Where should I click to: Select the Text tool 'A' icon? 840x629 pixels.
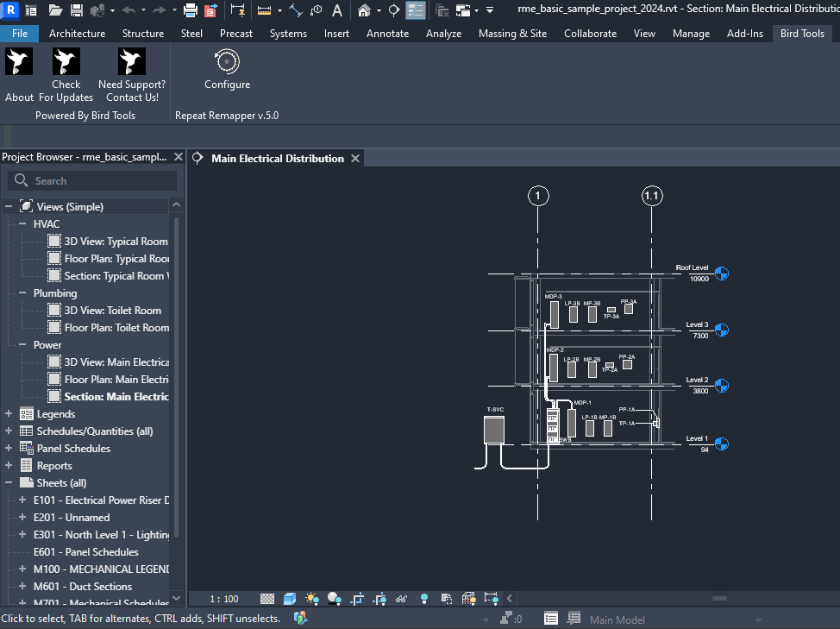(337, 10)
